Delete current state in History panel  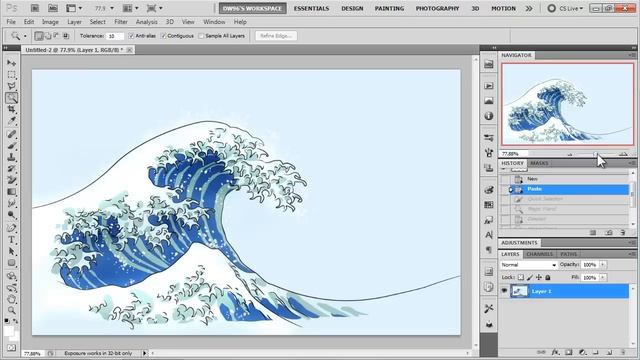pos(623,233)
